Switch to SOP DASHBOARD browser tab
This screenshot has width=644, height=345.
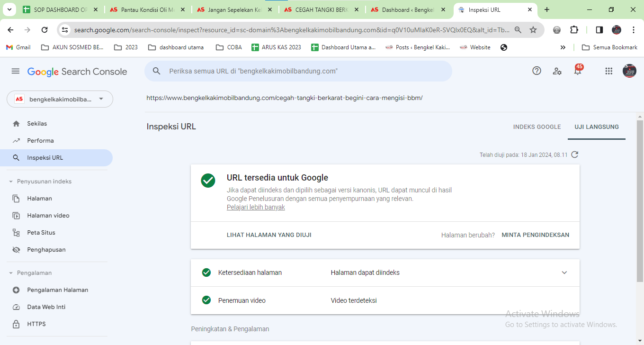tap(60, 9)
